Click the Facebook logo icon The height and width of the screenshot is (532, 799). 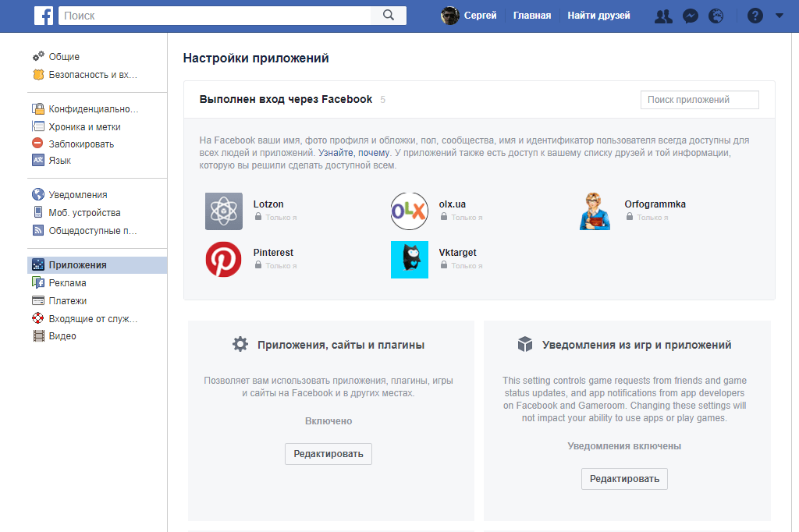(44, 16)
